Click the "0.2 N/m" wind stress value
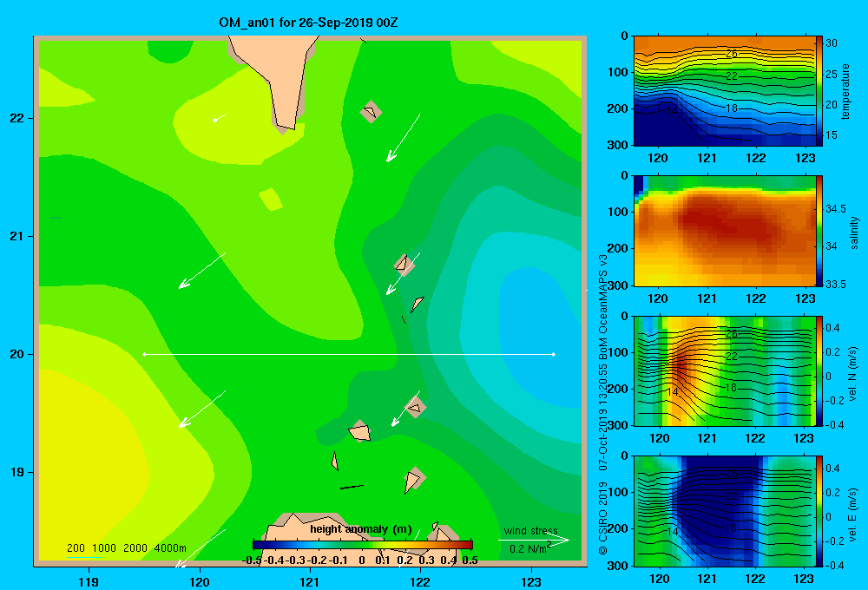The image size is (868, 590). (528, 549)
